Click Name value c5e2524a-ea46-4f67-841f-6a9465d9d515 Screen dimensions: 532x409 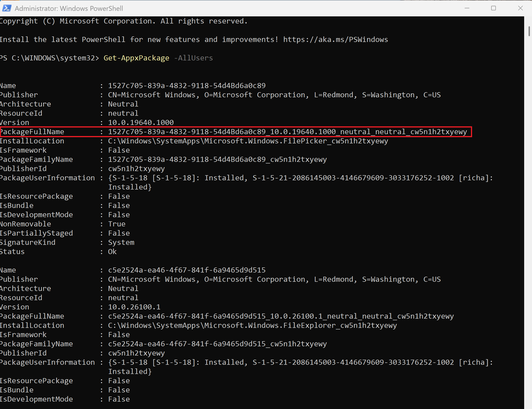pos(187,270)
